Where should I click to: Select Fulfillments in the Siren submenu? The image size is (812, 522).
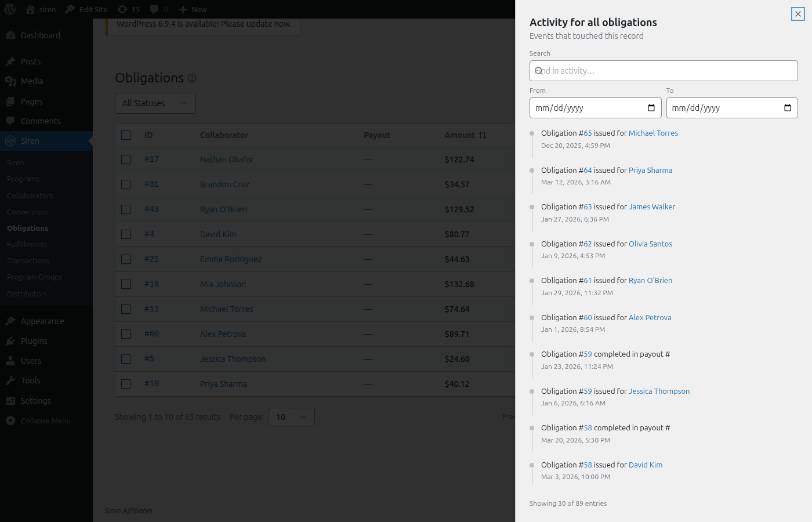27,244
